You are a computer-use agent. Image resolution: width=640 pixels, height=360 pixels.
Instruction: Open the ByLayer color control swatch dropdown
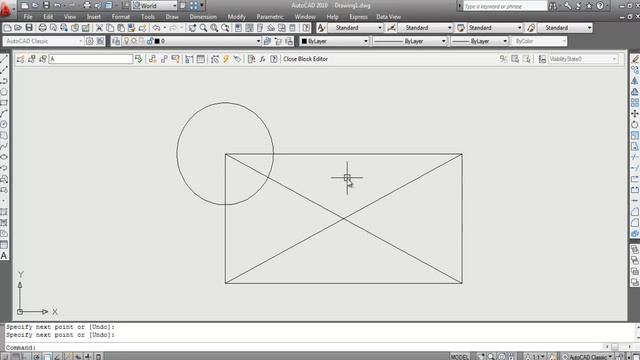334,41
